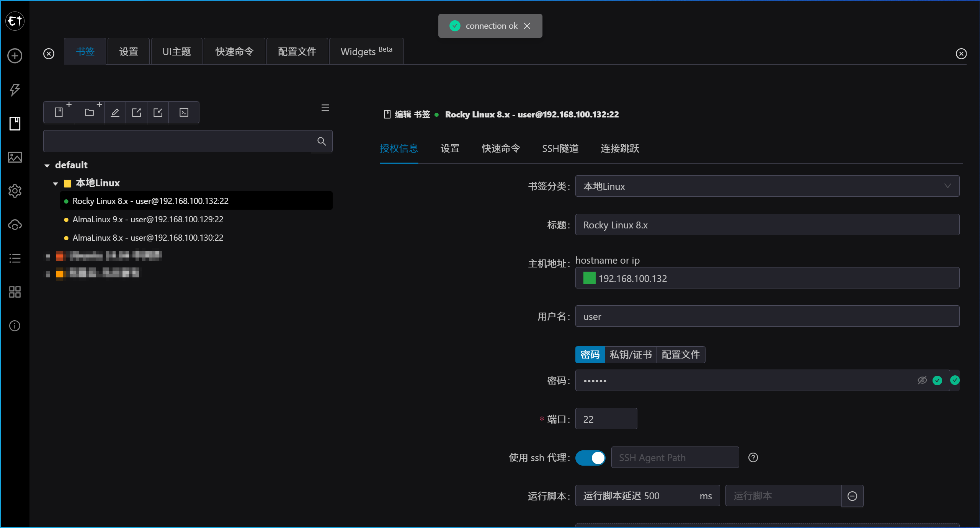
Task: Open terminal background image icon in sidebar
Action: 15,157
